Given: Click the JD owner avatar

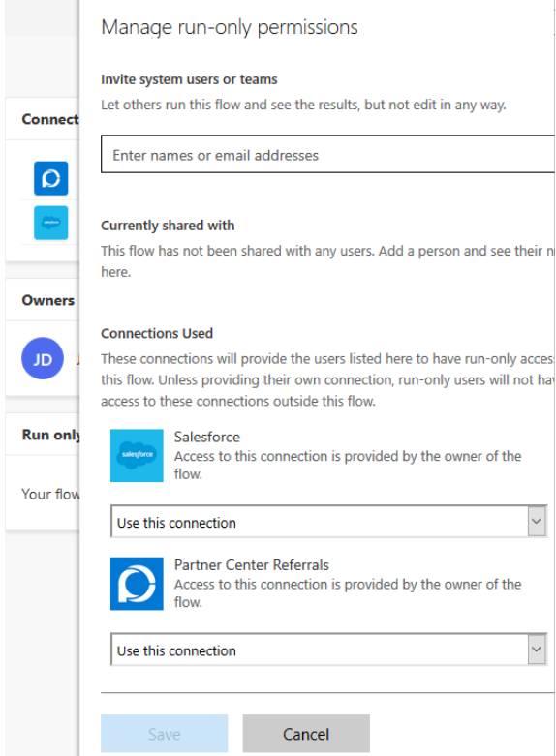Looking at the screenshot, I should 43,358.
